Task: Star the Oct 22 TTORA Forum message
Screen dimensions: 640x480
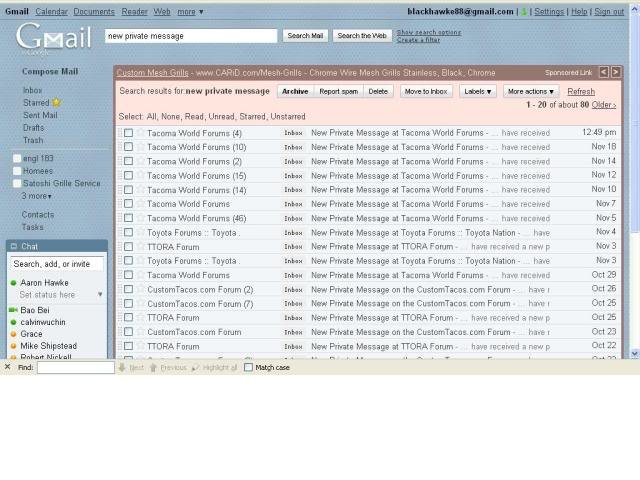Action: (141, 346)
